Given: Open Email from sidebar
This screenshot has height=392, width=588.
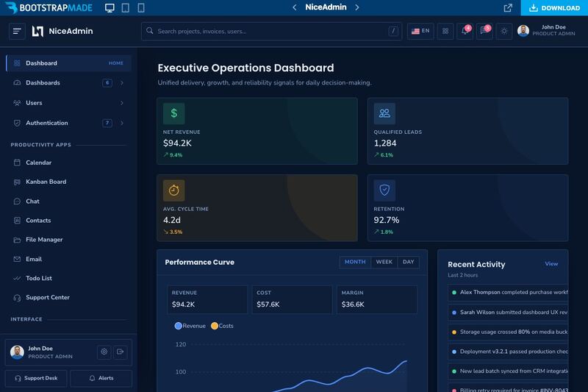Looking at the screenshot, I should tap(68, 259).
